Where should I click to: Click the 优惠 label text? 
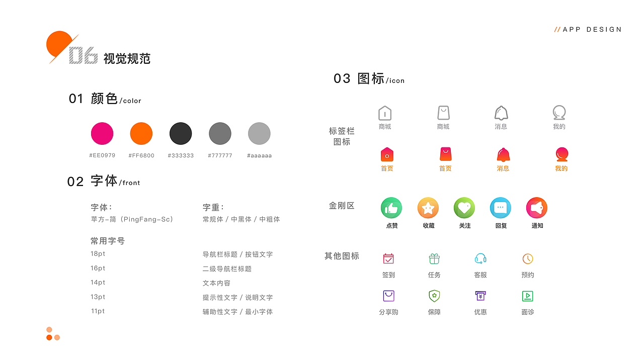480,312
